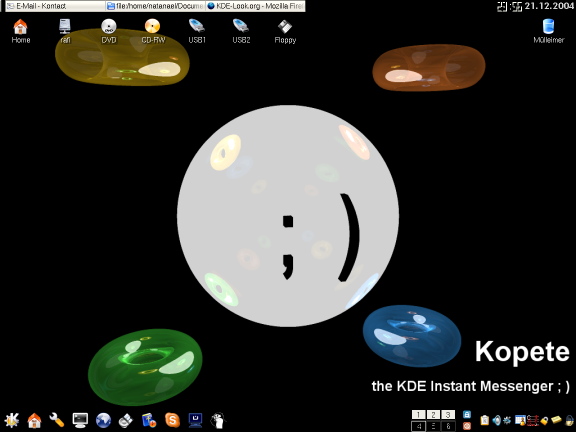The height and width of the screenshot is (432, 576).
Task: Click the silver USB stick panel icon
Action: tap(126, 420)
